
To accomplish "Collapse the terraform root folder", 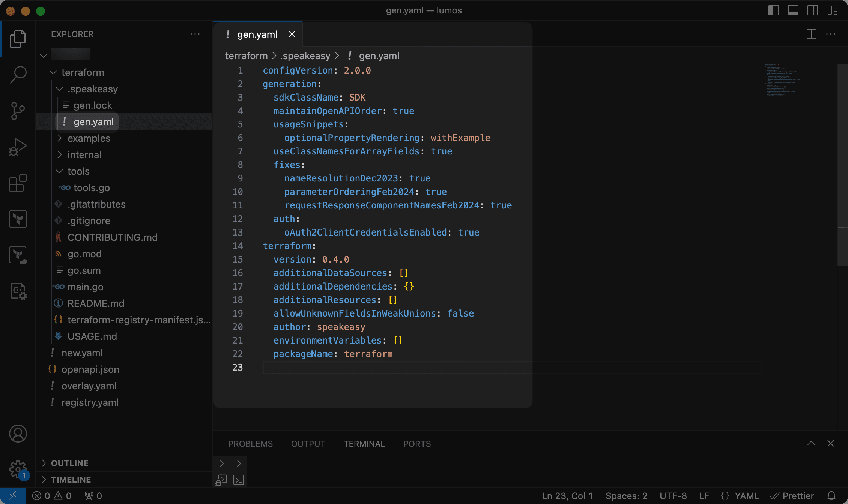I will [53, 72].
